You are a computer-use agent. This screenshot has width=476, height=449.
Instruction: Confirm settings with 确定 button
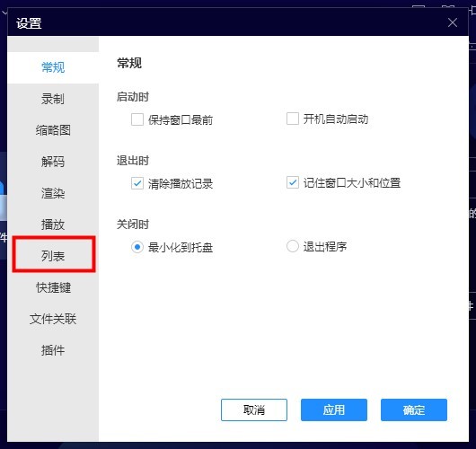tap(414, 409)
